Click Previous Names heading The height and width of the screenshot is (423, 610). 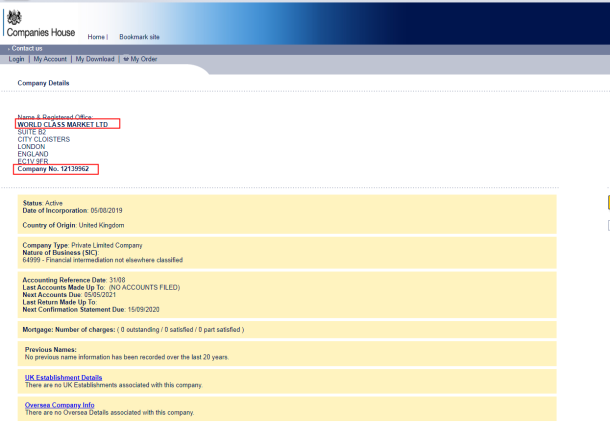click(x=51, y=349)
